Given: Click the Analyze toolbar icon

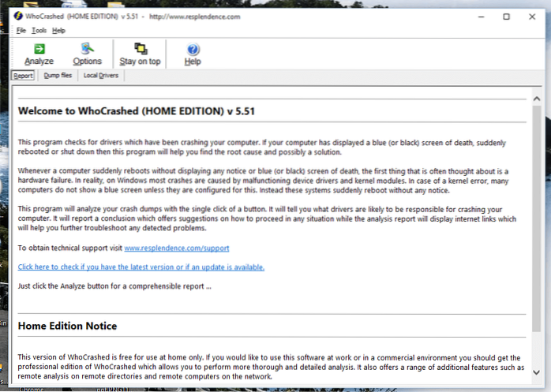Looking at the screenshot, I should tap(39, 54).
